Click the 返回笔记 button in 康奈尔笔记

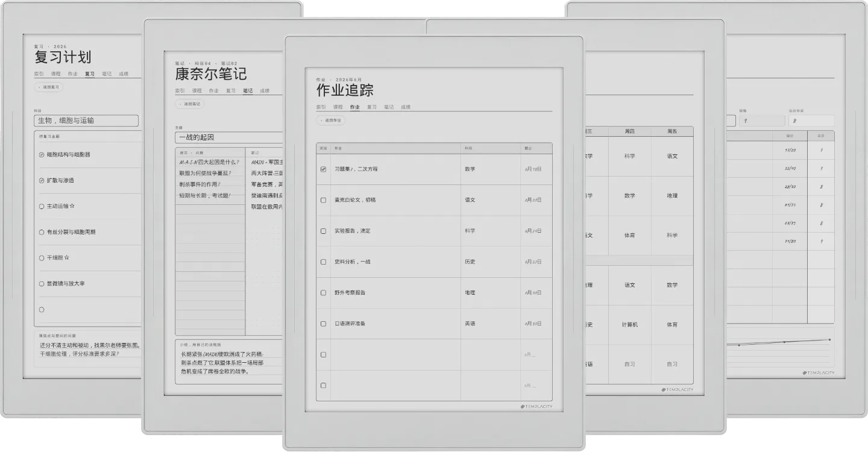(190, 104)
